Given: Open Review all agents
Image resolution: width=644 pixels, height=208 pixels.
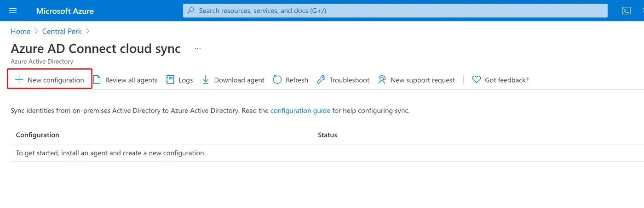Looking at the screenshot, I should (125, 80).
